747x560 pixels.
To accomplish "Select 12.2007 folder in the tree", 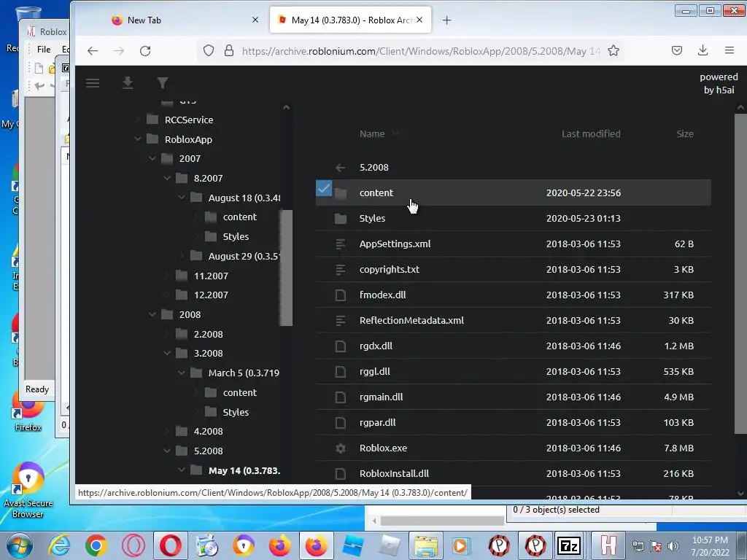I will [x=211, y=295].
